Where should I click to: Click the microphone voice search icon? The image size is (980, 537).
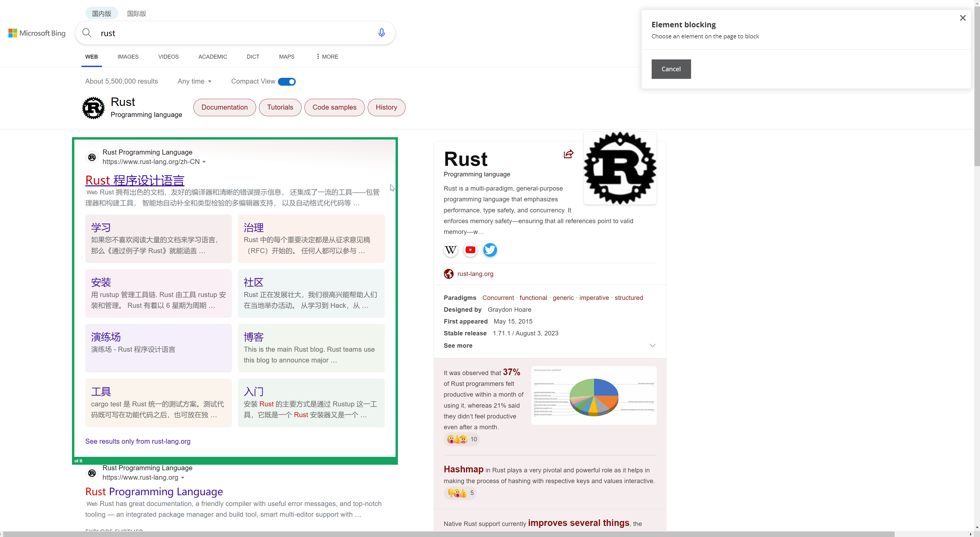[381, 33]
